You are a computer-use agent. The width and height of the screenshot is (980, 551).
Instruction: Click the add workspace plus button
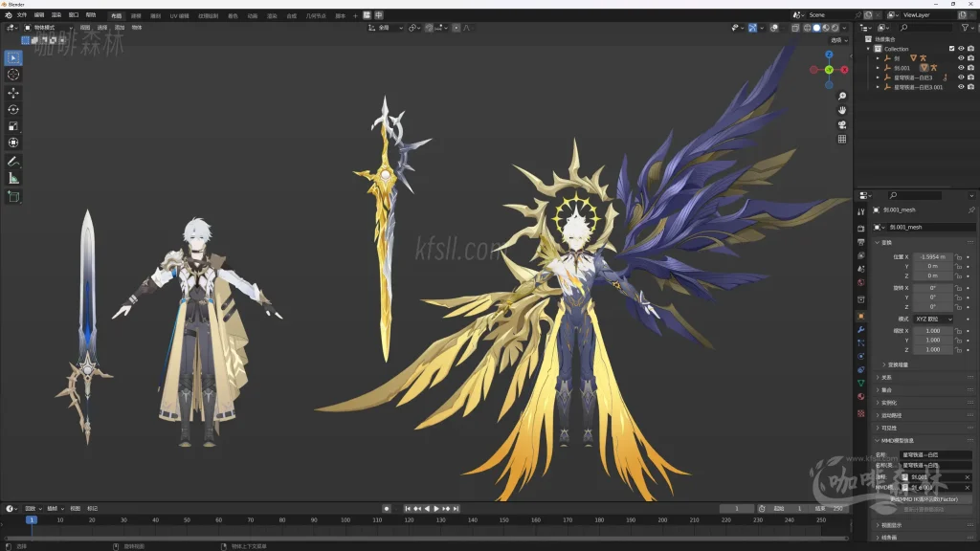coord(355,15)
